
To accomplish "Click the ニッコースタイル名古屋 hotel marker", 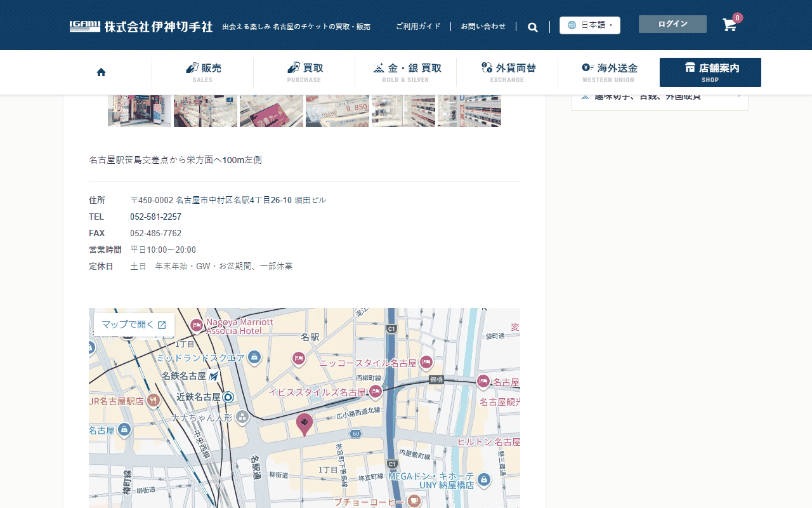I will point(426,363).
